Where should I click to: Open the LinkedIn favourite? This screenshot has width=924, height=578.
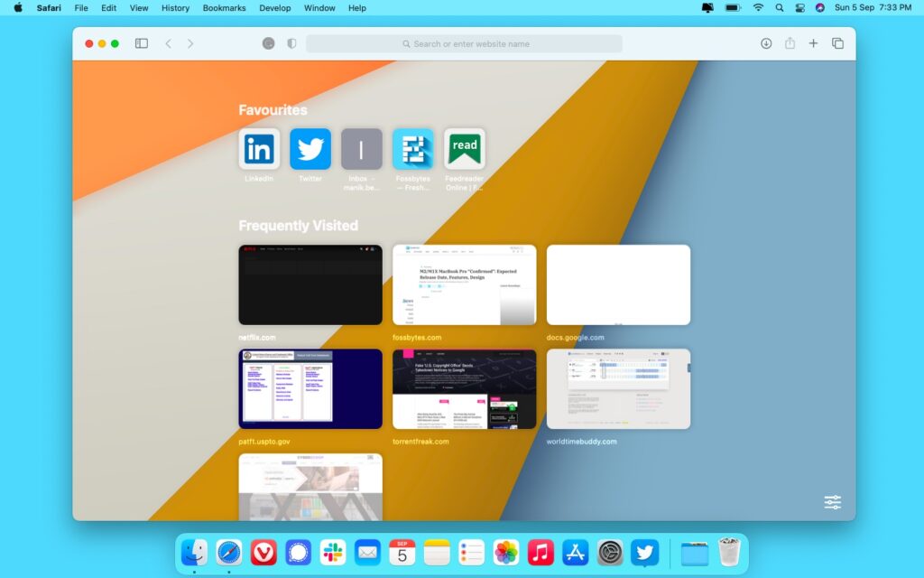coord(259,149)
